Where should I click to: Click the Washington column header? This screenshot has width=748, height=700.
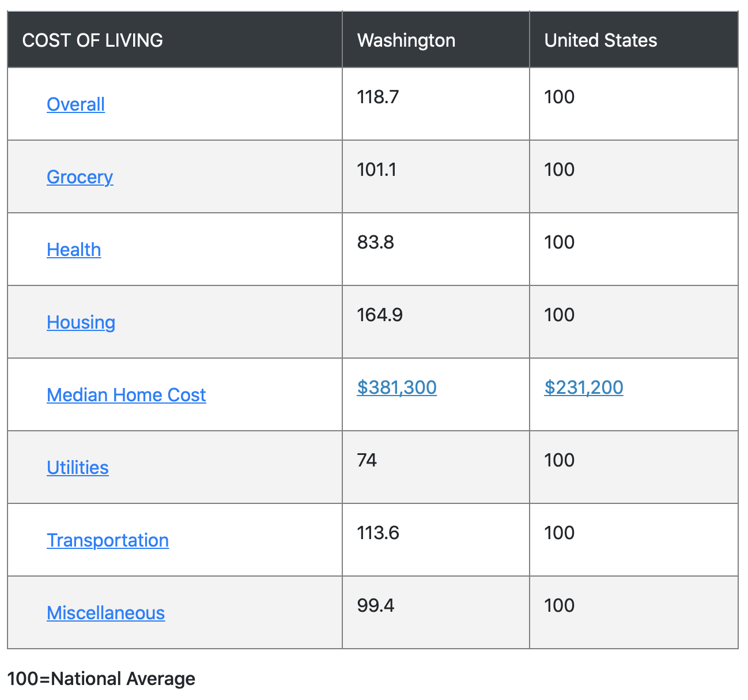click(436, 40)
